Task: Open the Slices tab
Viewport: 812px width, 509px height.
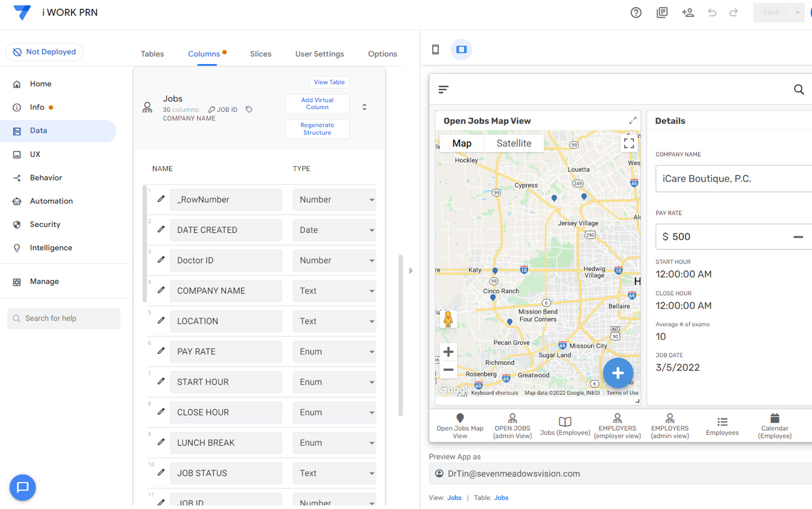Action: click(261, 54)
